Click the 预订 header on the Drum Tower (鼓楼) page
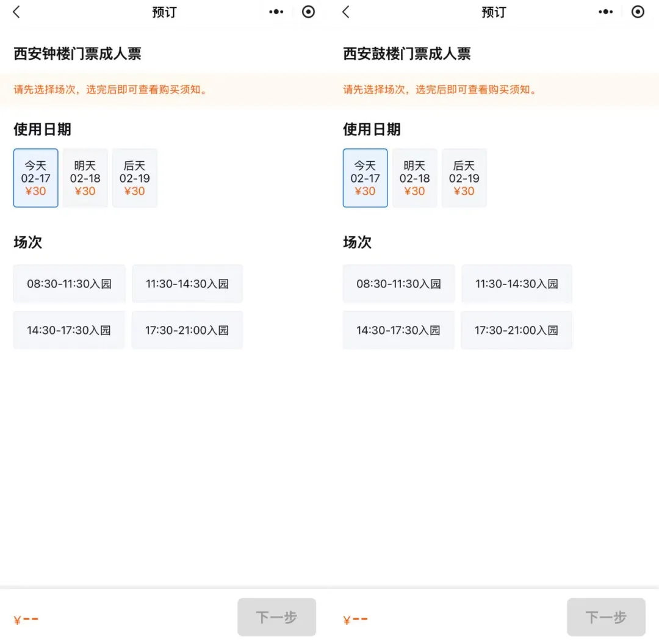 494,12
